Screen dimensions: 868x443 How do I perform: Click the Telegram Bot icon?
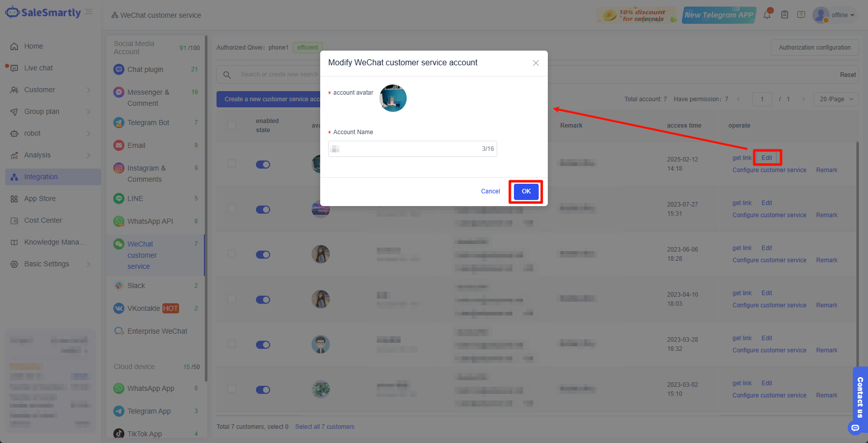point(119,123)
